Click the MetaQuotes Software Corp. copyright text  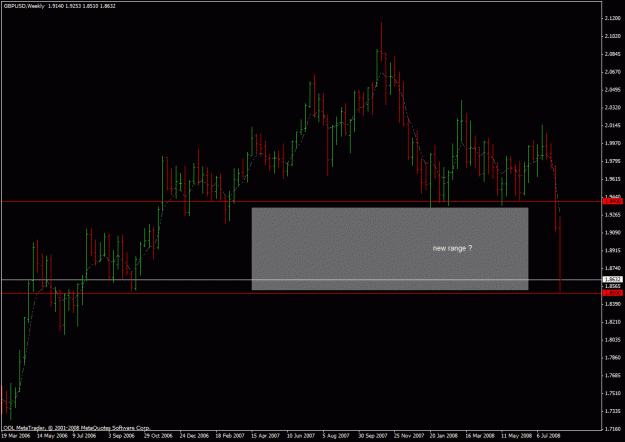point(76,428)
